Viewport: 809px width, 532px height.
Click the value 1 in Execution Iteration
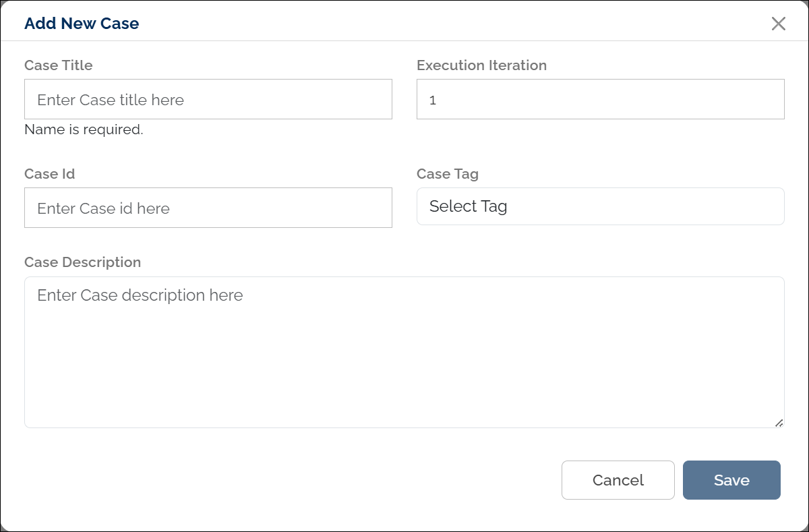point(433,100)
